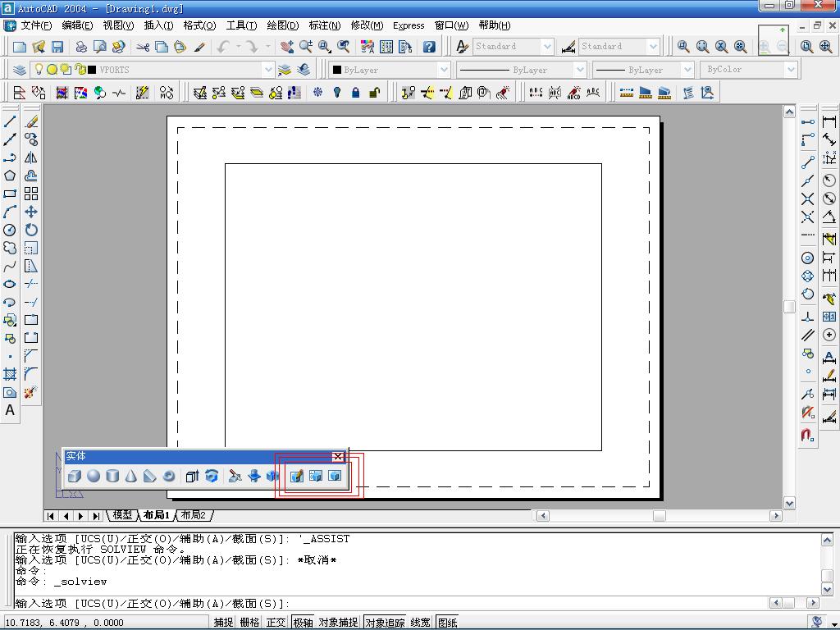
Task: Expand the Standard dimension style dropdown
Action: pos(652,47)
